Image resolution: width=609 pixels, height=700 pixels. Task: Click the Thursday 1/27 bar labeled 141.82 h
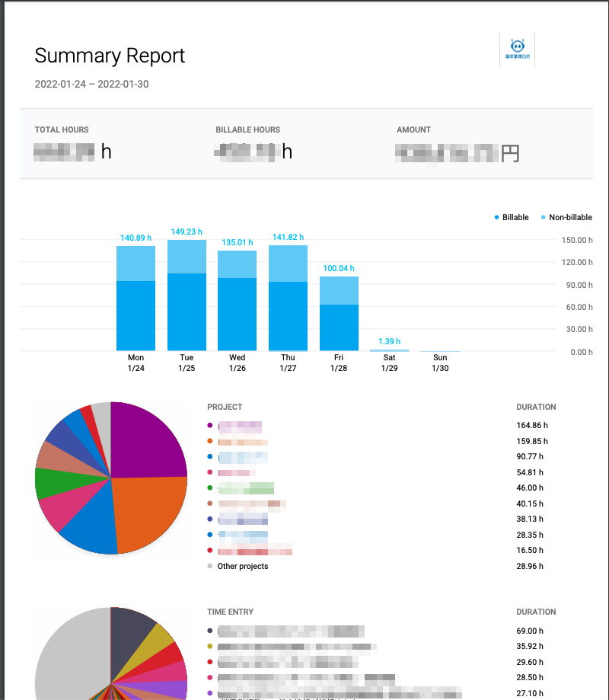288,298
